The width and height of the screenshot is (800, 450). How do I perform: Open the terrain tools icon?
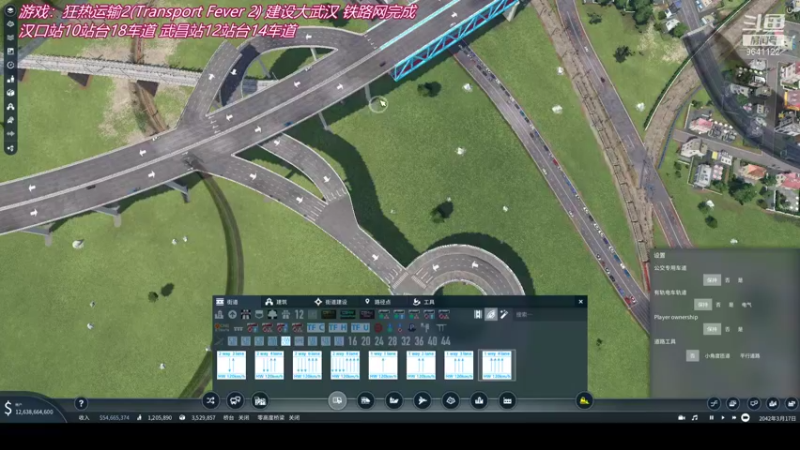point(451,401)
